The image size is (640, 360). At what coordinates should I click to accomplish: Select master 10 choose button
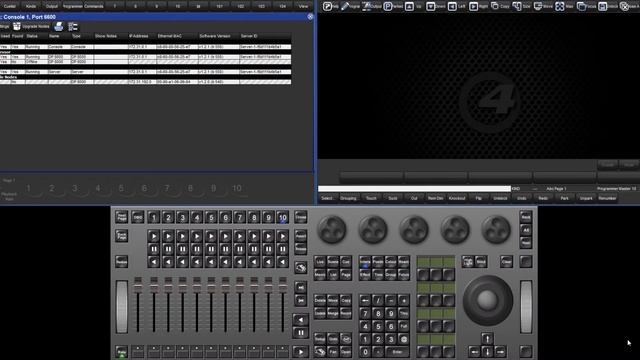click(282, 217)
